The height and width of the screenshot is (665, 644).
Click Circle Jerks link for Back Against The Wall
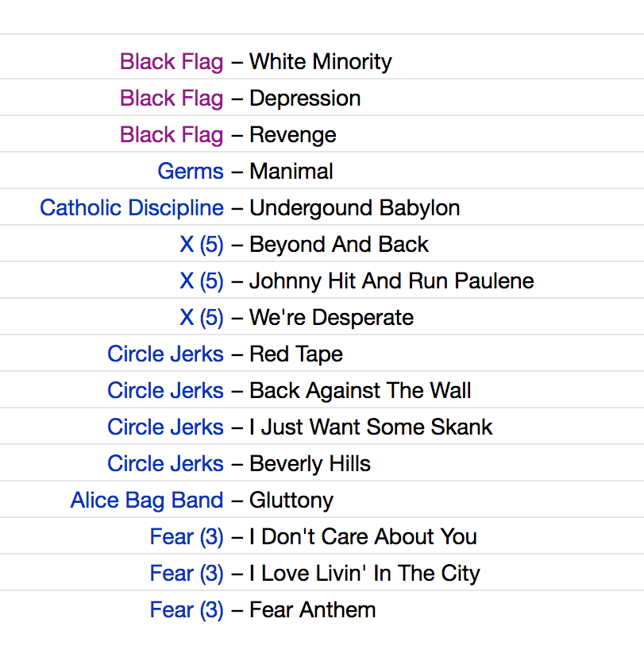[x=166, y=391]
